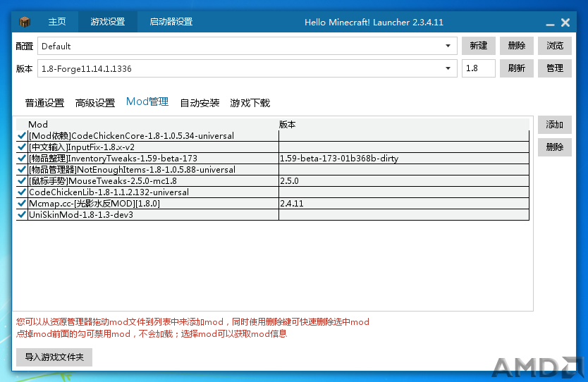The height and width of the screenshot is (382, 588).
Task: Select the [中文输入]InputFix-1.8.x-v2 row
Action: pyautogui.click(x=273, y=147)
